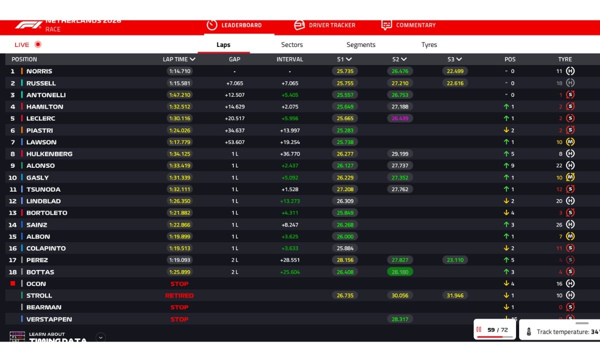Click the timing data legend icon

point(17,337)
